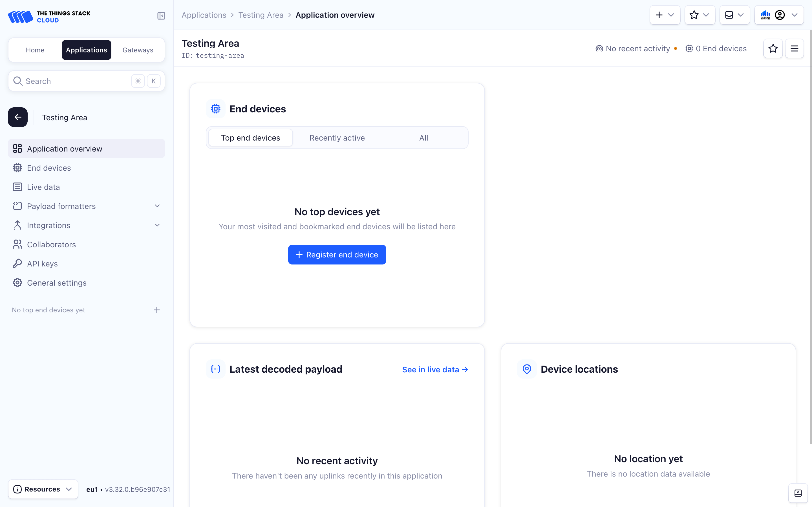The height and width of the screenshot is (507, 812).
Task: Open the context menu for Testing Area
Action: click(x=795, y=48)
